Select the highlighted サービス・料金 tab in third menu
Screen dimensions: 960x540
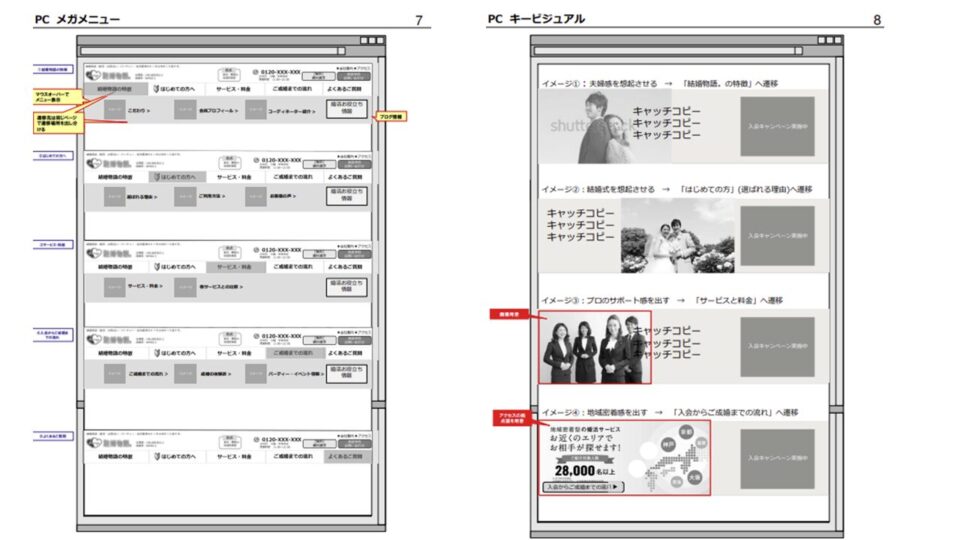tap(234, 268)
